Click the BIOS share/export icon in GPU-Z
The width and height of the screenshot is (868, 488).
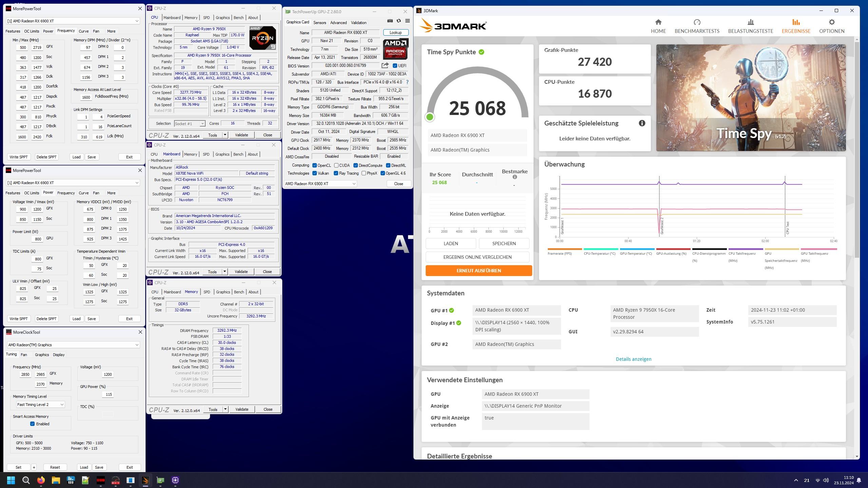tap(385, 65)
